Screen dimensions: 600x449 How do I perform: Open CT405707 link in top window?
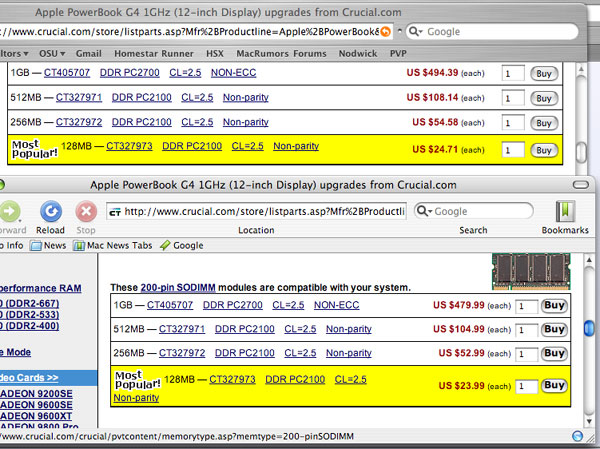[x=67, y=73]
